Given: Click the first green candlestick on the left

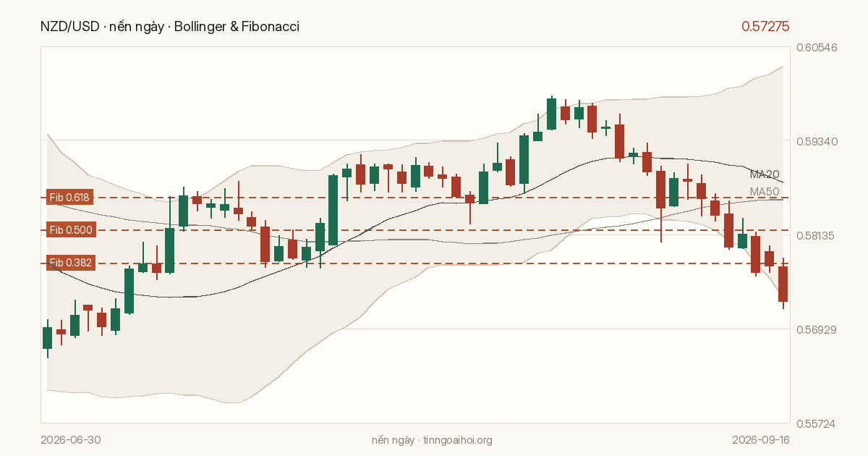Looking at the screenshot, I should pyautogui.click(x=48, y=338).
